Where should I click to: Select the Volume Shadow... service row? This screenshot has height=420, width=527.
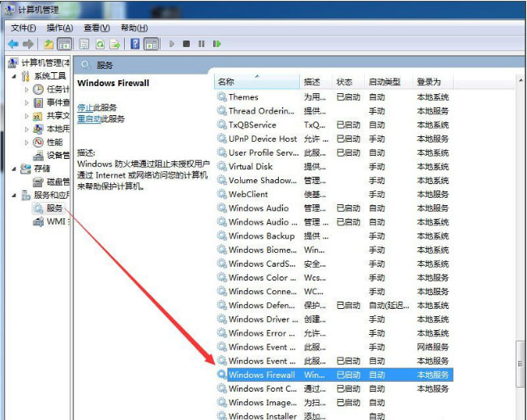(334, 181)
